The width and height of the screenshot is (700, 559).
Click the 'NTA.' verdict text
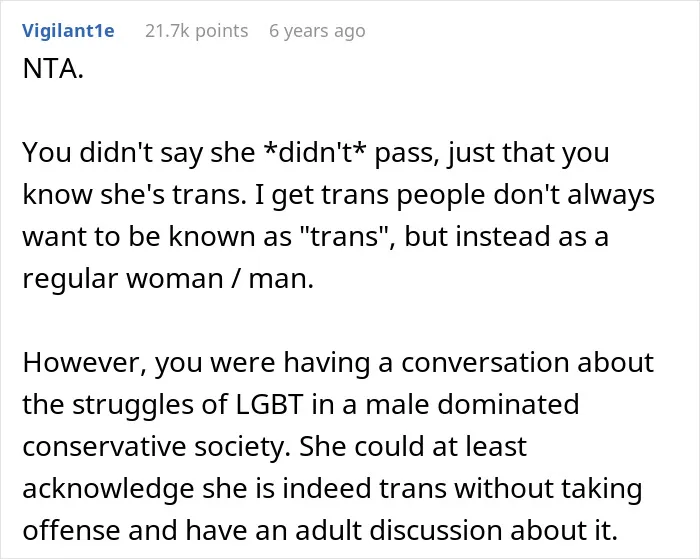[x=53, y=69]
